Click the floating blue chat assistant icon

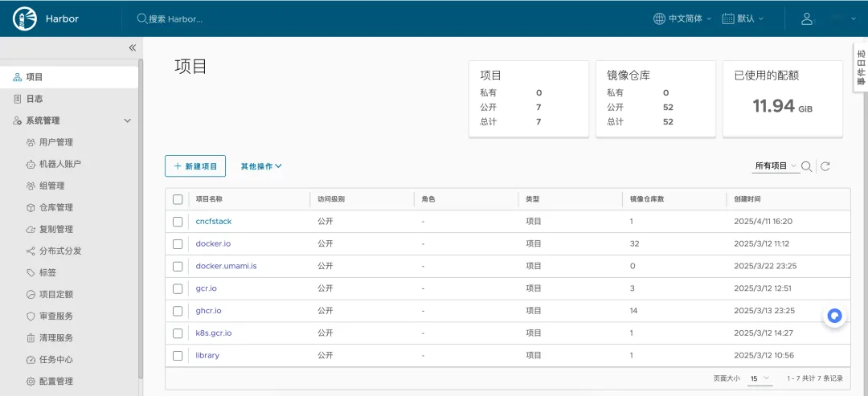pyautogui.click(x=835, y=316)
